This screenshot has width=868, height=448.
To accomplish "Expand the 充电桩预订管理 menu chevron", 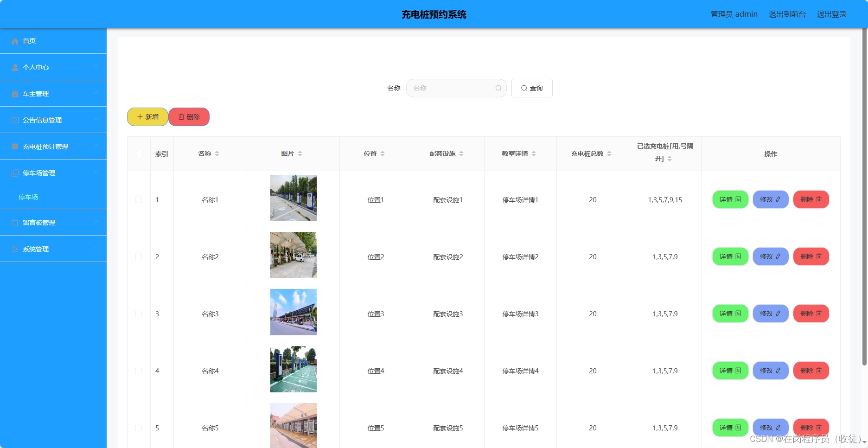I will click(96, 146).
